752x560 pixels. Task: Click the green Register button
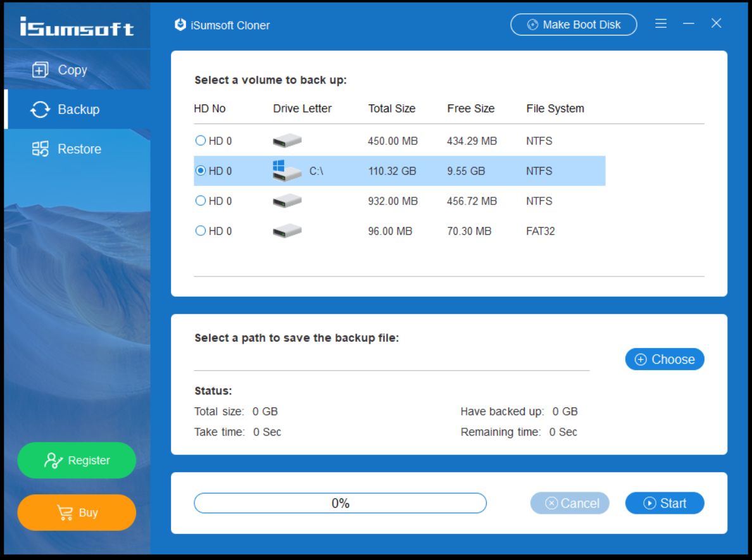click(x=77, y=460)
